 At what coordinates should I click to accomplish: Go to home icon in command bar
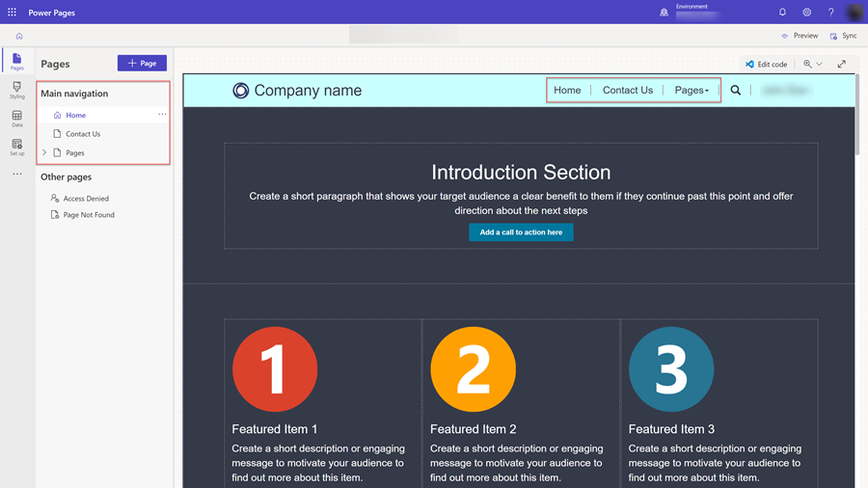(19, 36)
